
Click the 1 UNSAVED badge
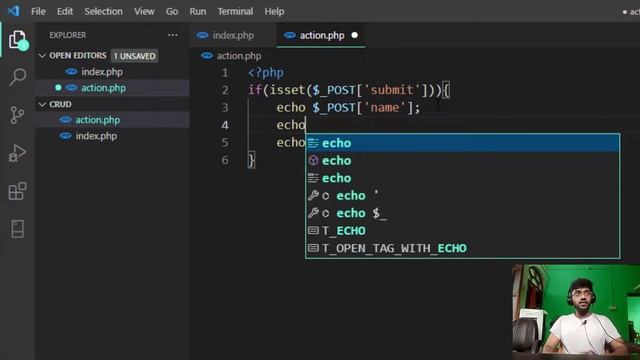134,56
